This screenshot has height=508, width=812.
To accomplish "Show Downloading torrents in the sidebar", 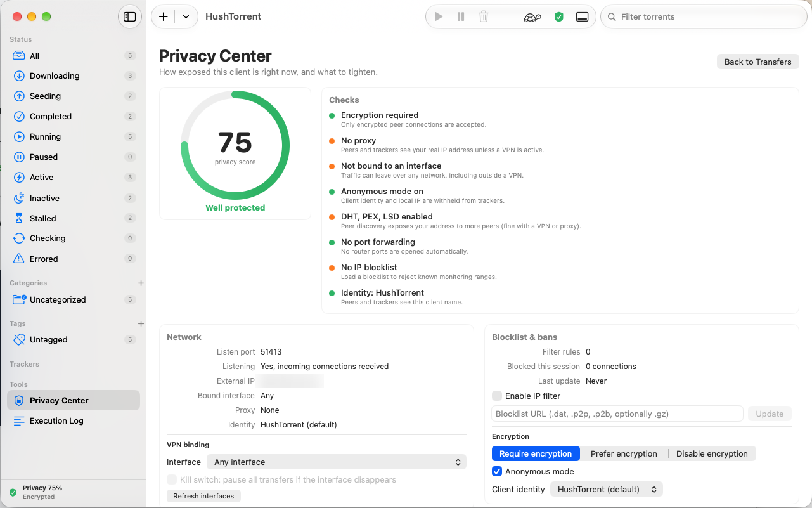I will 74,76.
